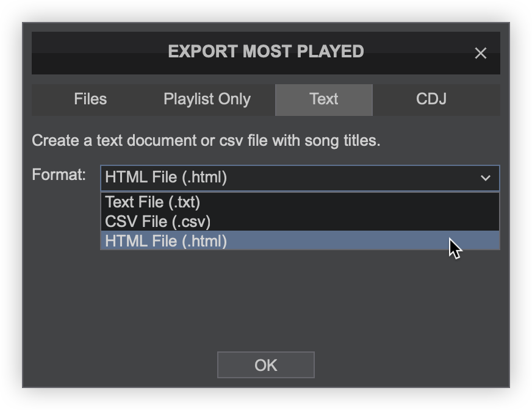The image size is (532, 410).
Task: Click the EXPORT MOST PLAYED title header
Action: 265,52
